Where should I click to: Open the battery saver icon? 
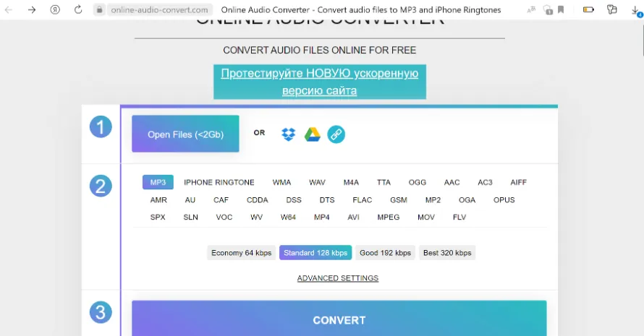[588, 9]
